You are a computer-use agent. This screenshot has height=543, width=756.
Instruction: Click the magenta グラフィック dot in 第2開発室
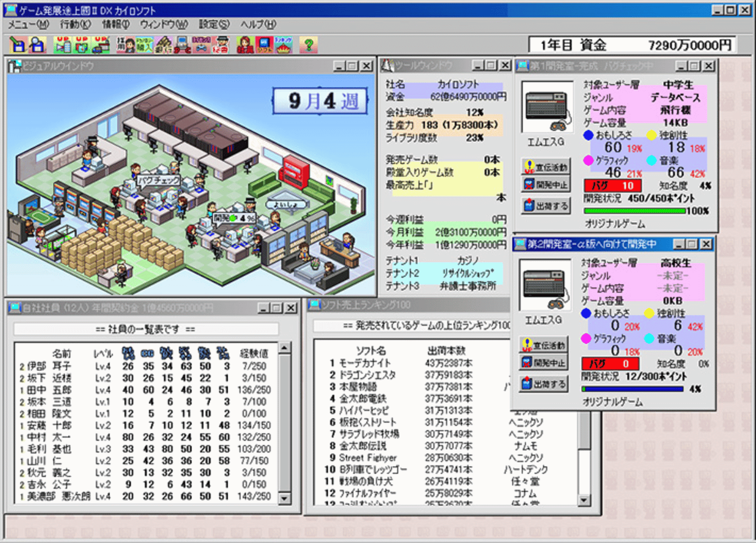[586, 338]
